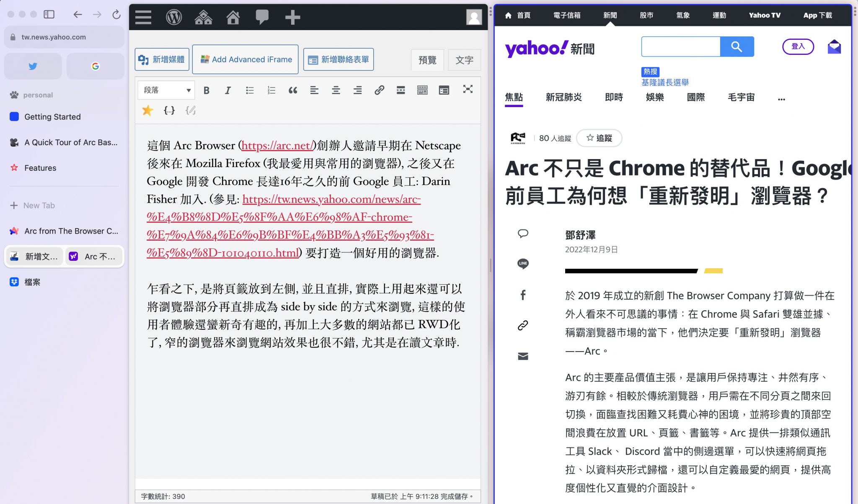
Task: Click Add Advanced iFrame button
Action: [246, 59]
